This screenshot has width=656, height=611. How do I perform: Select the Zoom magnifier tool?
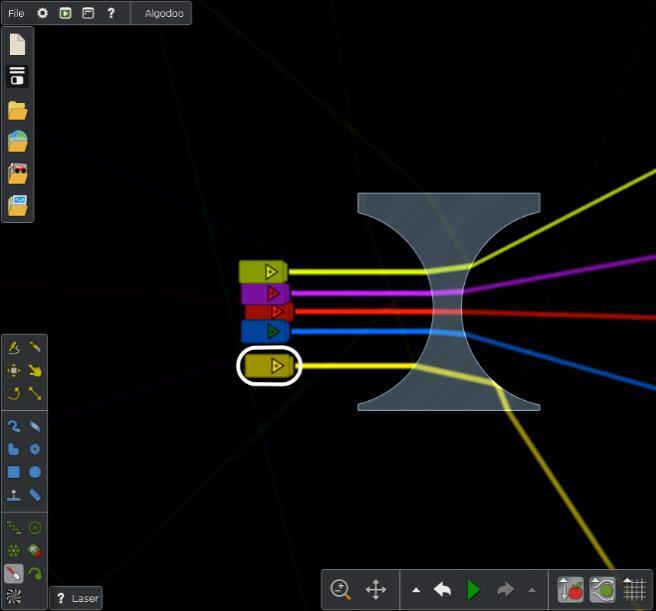(340, 590)
